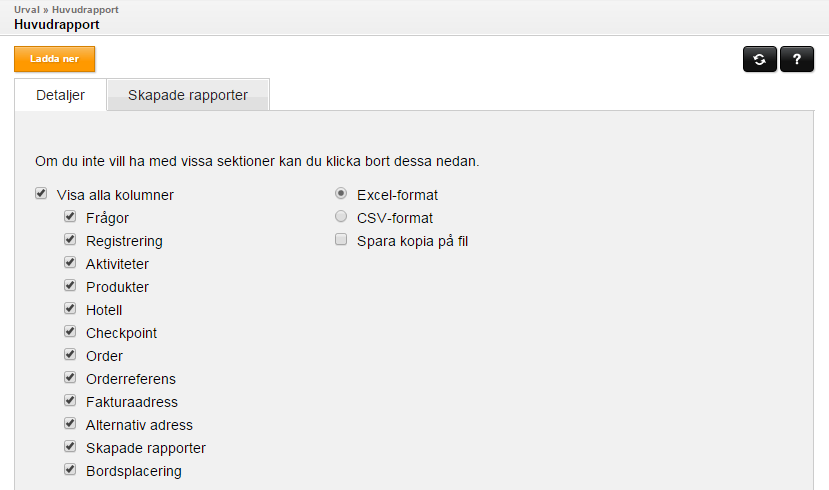Click the Urval breadcrumb link

[x=26, y=10]
